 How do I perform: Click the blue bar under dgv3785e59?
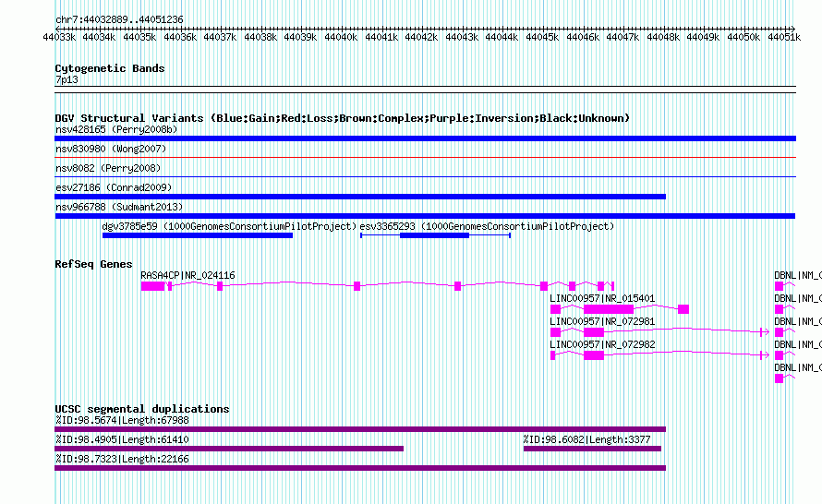[198, 235]
